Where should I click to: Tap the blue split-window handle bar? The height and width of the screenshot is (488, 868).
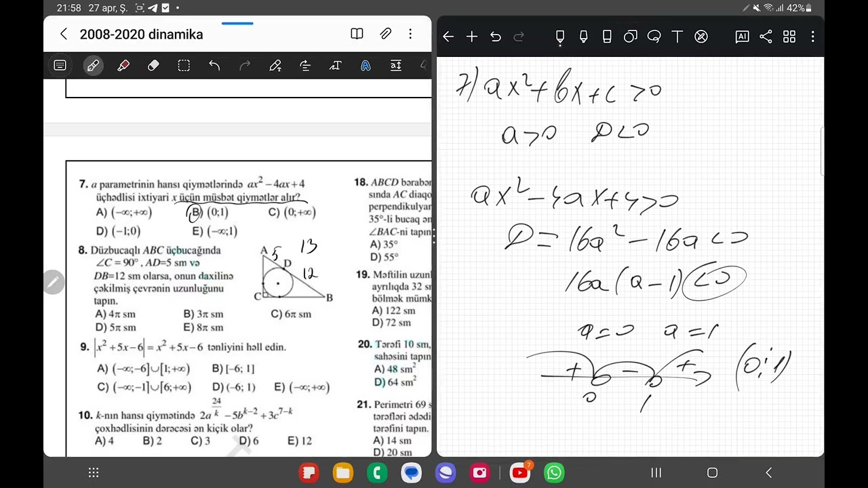click(x=237, y=24)
